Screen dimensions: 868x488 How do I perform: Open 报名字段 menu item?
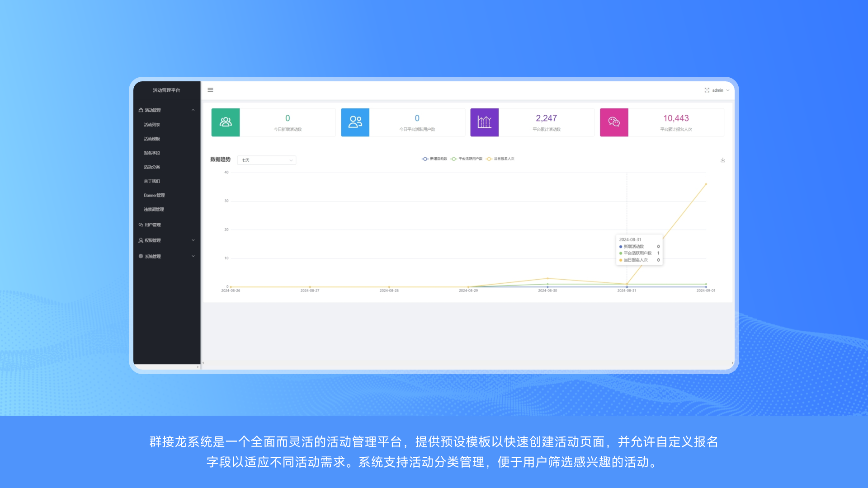tap(152, 153)
